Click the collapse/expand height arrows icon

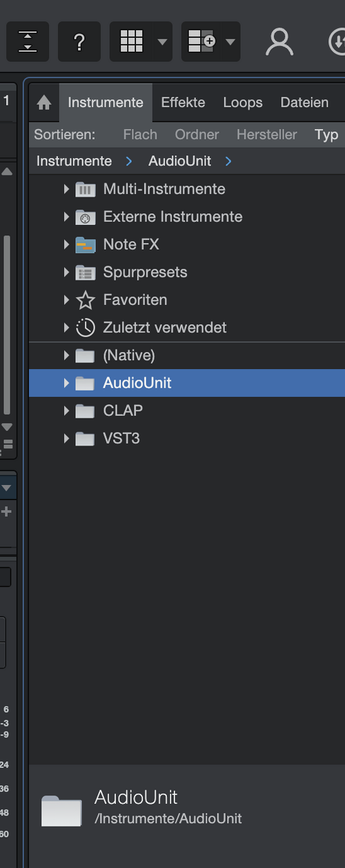click(28, 41)
